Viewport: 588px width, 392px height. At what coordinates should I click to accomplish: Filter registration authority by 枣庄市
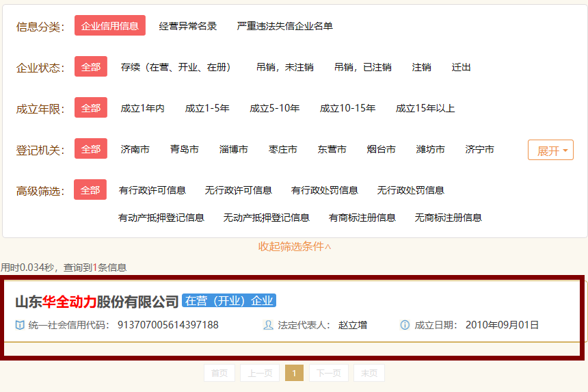click(283, 149)
